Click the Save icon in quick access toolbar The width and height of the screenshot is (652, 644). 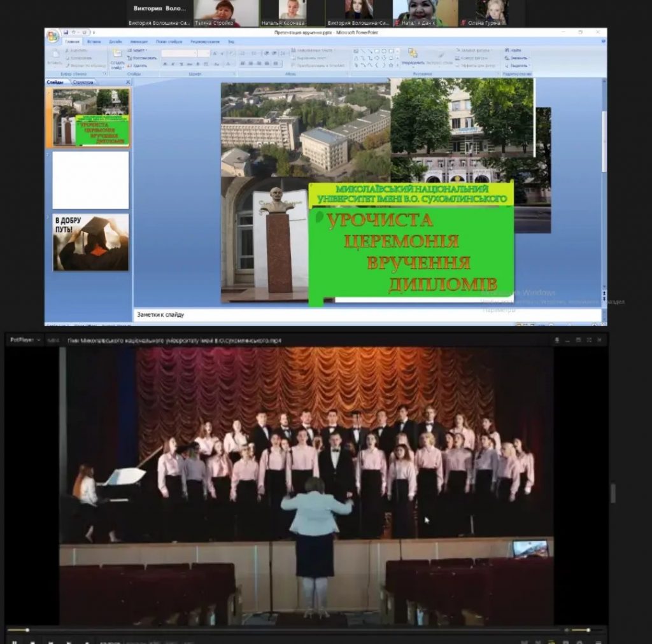tap(67, 32)
